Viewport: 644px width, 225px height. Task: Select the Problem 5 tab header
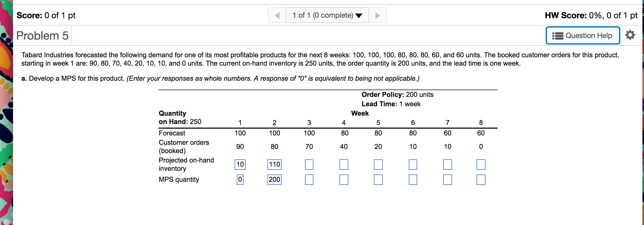[42, 35]
